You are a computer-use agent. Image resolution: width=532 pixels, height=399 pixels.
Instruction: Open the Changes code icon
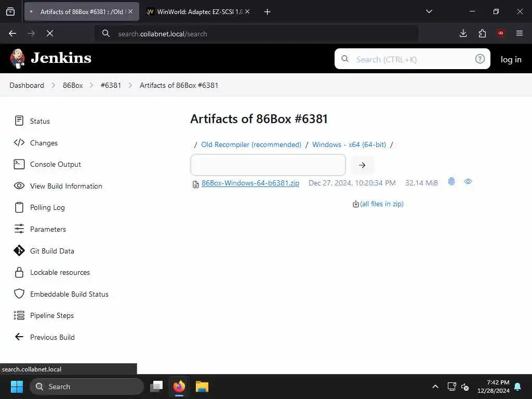point(19,142)
